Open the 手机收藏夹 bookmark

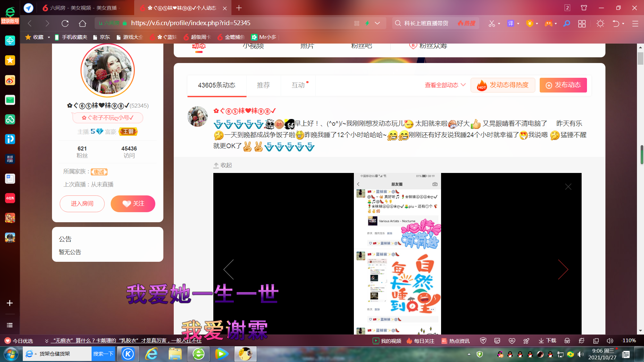click(71, 37)
